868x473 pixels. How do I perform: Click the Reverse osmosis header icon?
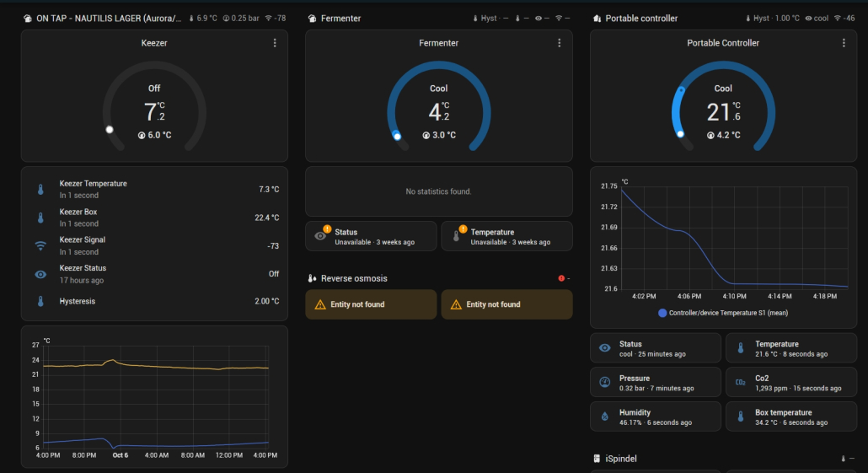click(x=312, y=278)
